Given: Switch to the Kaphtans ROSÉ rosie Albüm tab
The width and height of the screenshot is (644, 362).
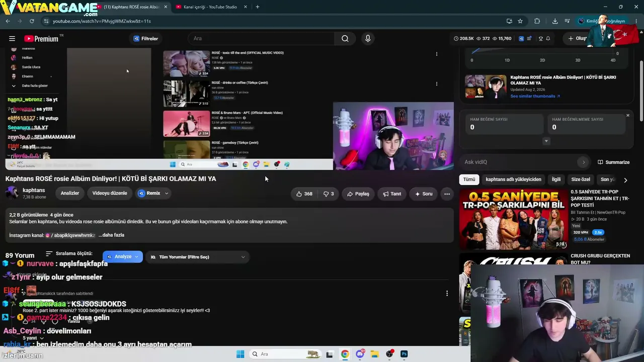Looking at the screenshot, I should tap(131, 7).
